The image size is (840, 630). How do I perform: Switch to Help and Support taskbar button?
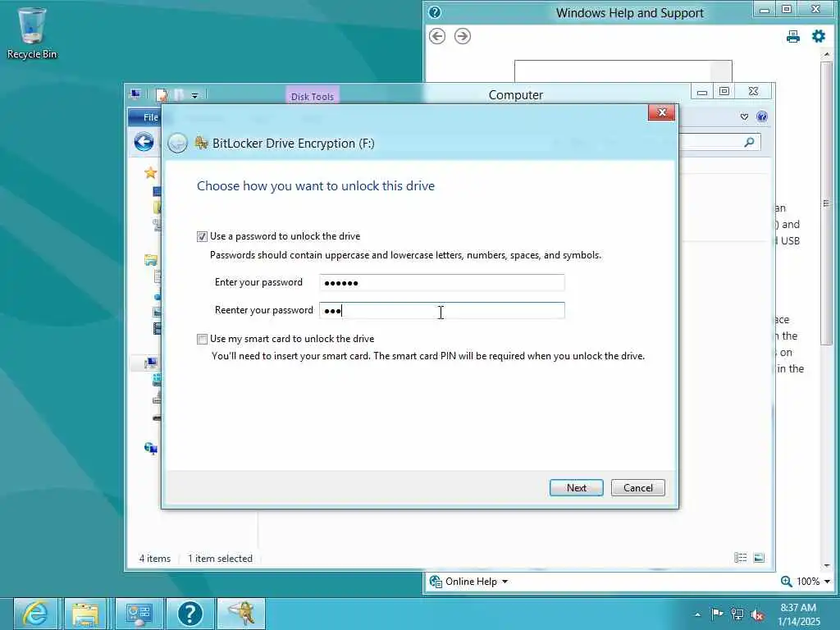coord(190,614)
